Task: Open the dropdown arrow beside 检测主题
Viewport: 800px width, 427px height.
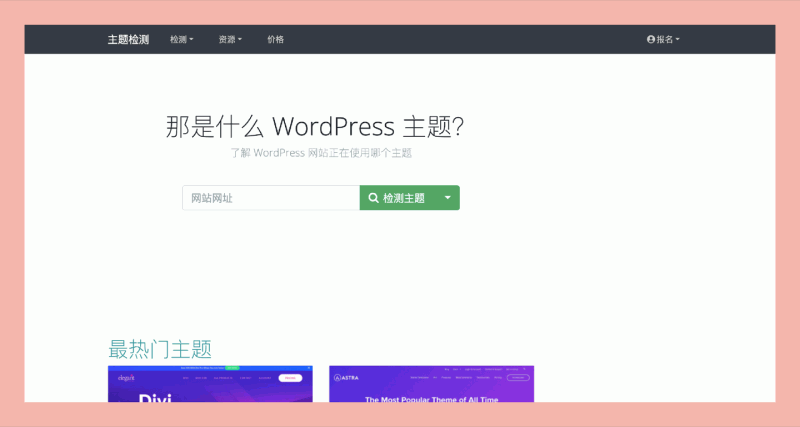Action: click(x=447, y=198)
